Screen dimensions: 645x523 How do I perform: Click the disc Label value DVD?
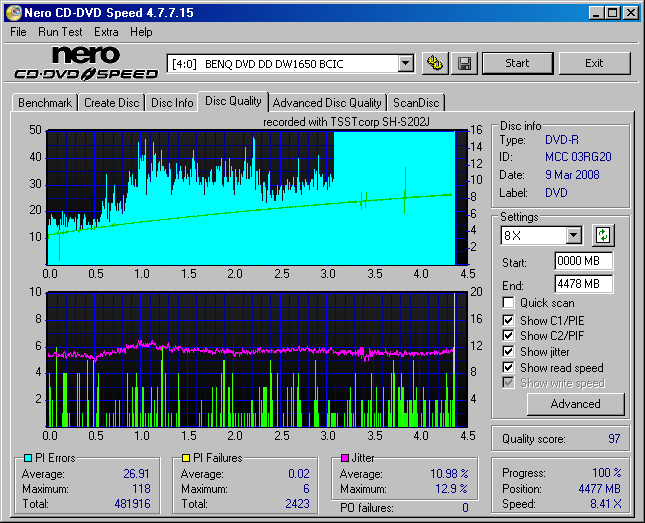pos(556,193)
